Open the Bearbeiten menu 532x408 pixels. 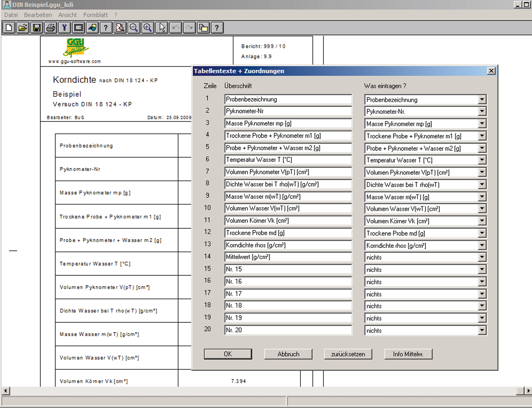[38, 15]
